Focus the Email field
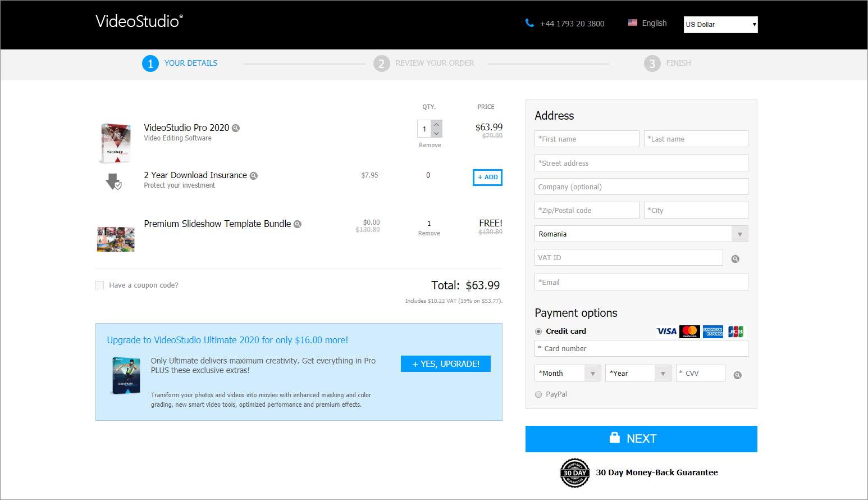 pos(641,282)
